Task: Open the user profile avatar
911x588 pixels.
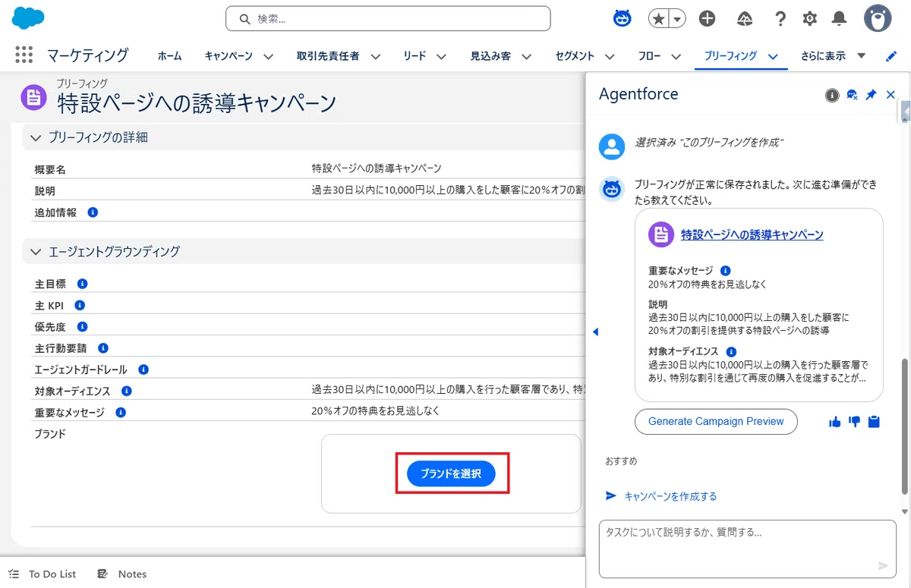Action: click(x=878, y=18)
